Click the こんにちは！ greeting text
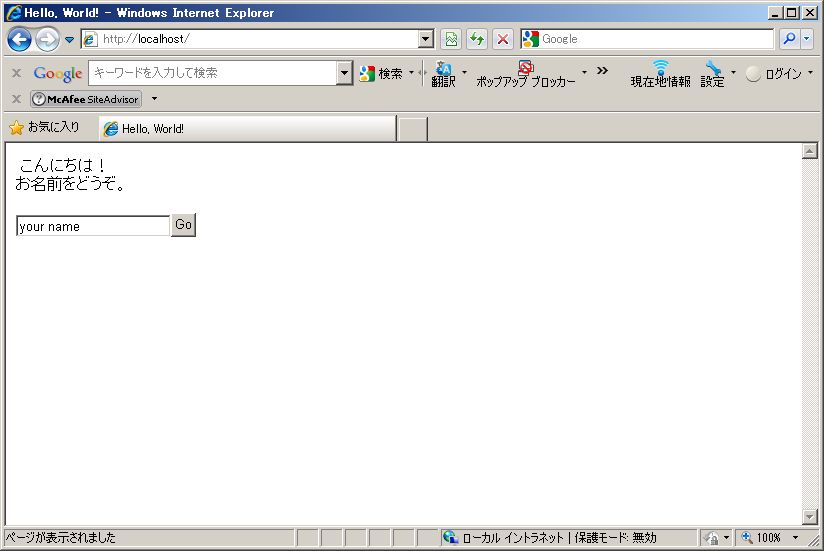This screenshot has width=824, height=551. pos(63,165)
